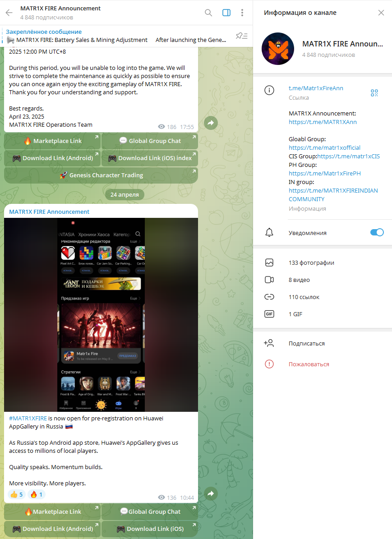Click the 24 апреля date badge
This screenshot has width=392, height=539.
(x=125, y=194)
